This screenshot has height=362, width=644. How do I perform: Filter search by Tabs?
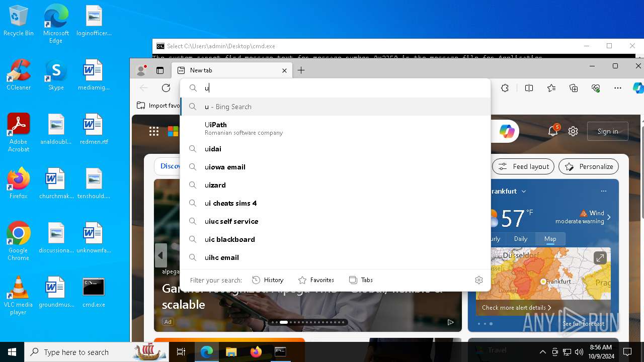pyautogui.click(x=361, y=280)
